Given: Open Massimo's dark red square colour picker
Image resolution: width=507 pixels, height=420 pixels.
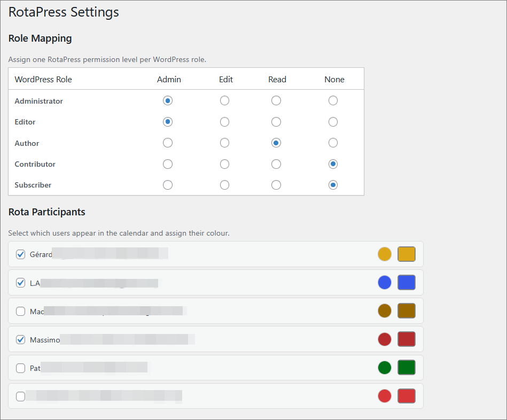Looking at the screenshot, I should tap(407, 339).
